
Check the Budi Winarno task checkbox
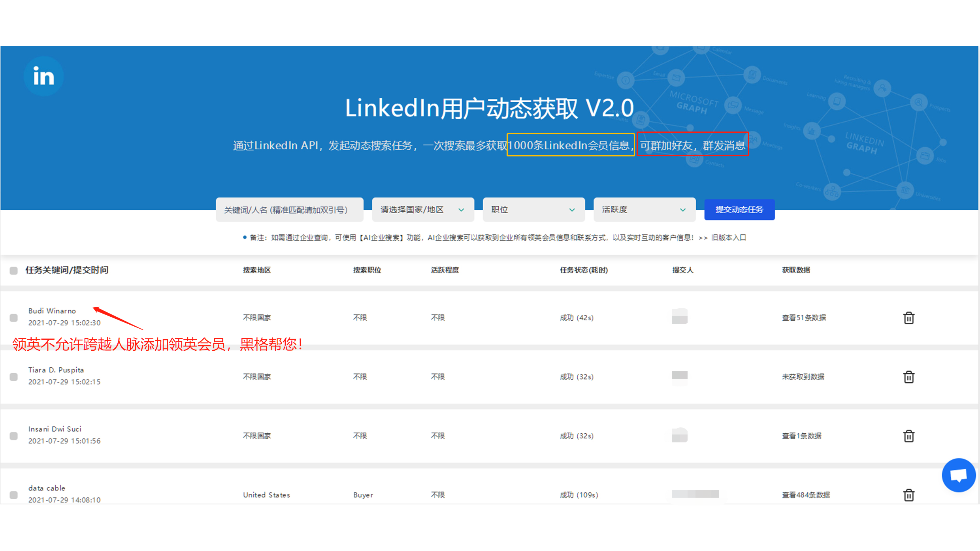tap(14, 318)
